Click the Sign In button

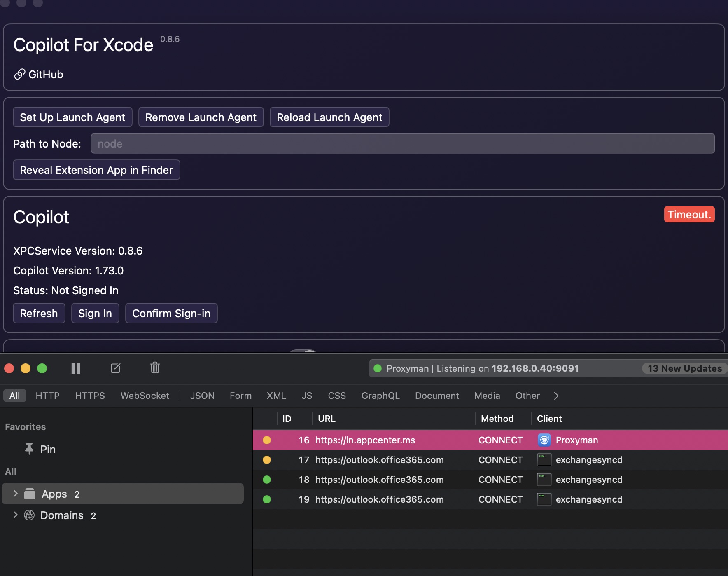[95, 313]
